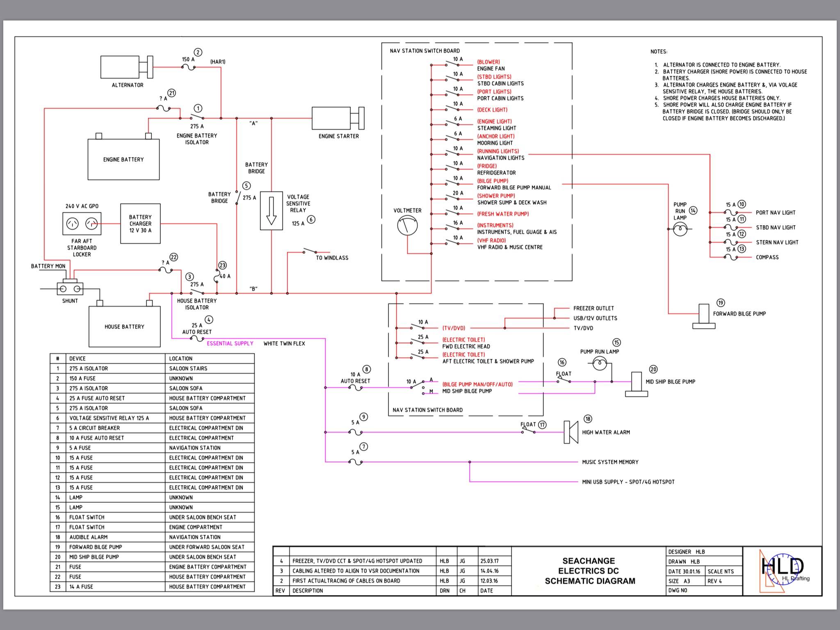Click the engine battery isolator switch
The width and height of the screenshot is (840, 630).
tap(197, 118)
